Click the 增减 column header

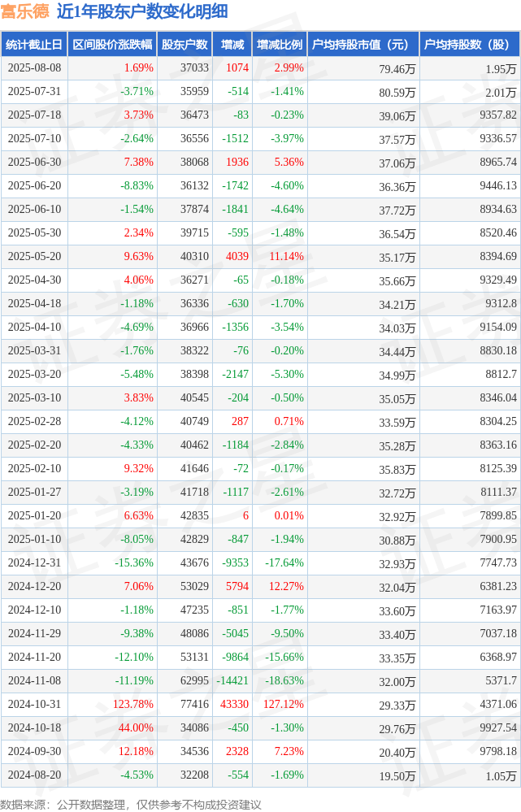pyautogui.click(x=232, y=45)
